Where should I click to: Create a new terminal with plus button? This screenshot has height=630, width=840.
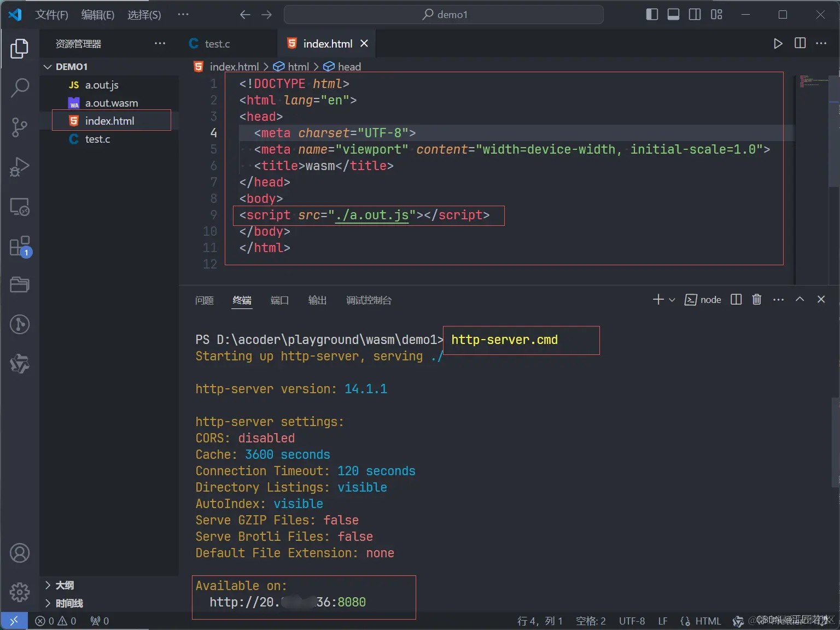pyautogui.click(x=658, y=299)
